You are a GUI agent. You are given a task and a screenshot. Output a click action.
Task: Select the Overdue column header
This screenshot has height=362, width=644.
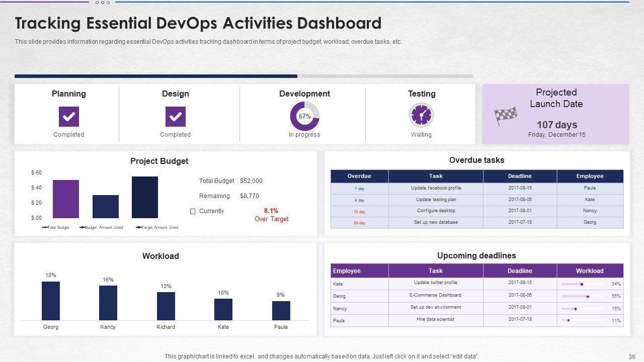[359, 176]
